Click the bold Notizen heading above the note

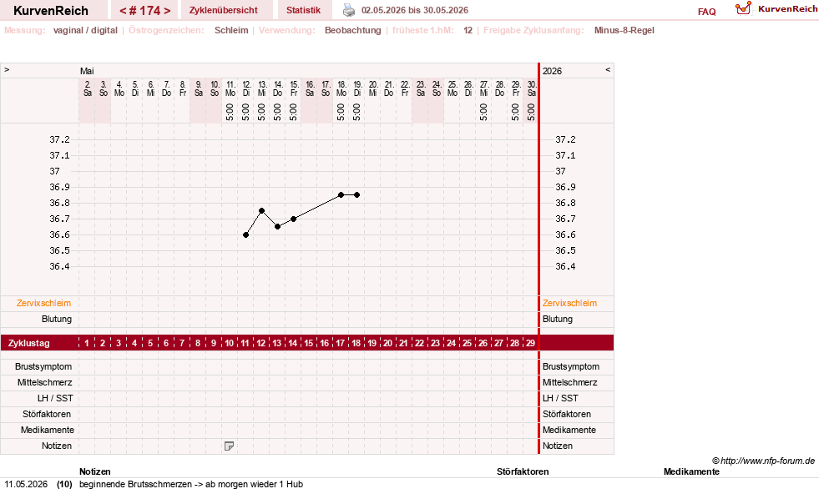[x=94, y=471]
